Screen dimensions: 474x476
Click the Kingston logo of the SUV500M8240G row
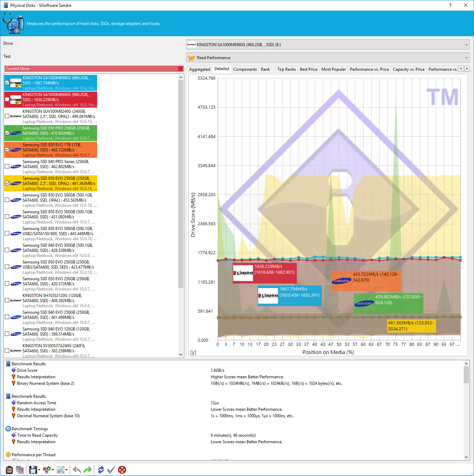[16, 116]
